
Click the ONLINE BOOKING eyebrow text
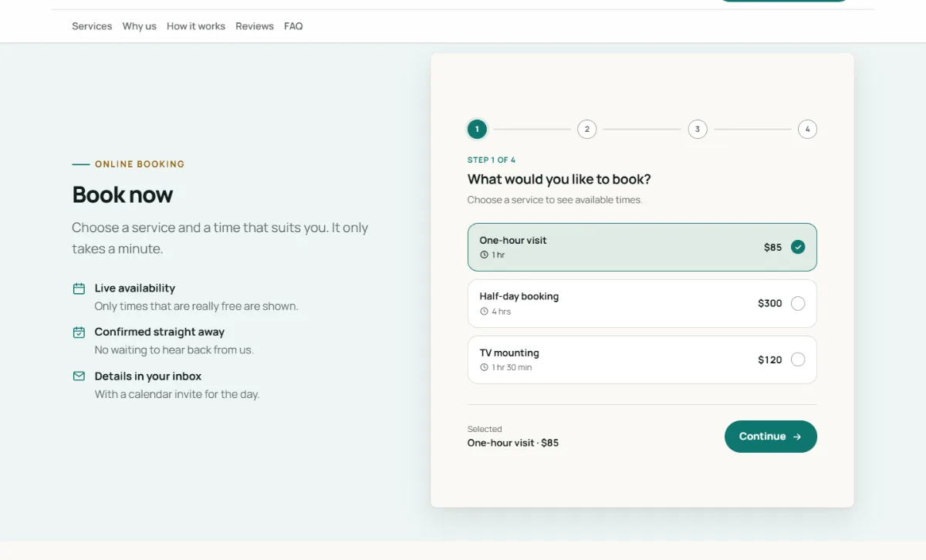tap(140, 164)
